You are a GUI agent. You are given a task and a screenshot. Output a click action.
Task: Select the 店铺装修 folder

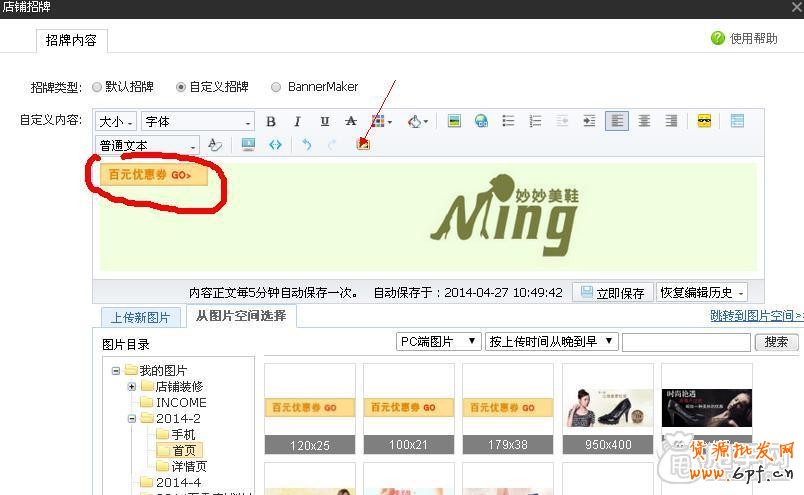coord(179,386)
